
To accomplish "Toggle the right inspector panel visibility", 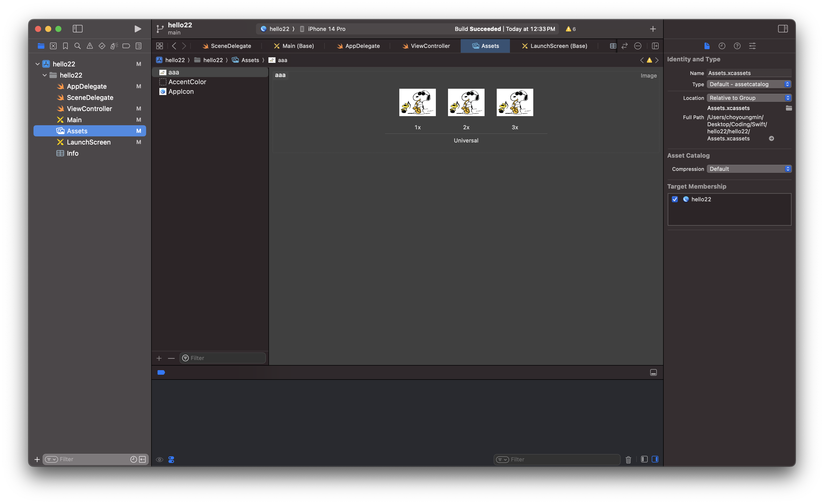I will [x=783, y=29].
